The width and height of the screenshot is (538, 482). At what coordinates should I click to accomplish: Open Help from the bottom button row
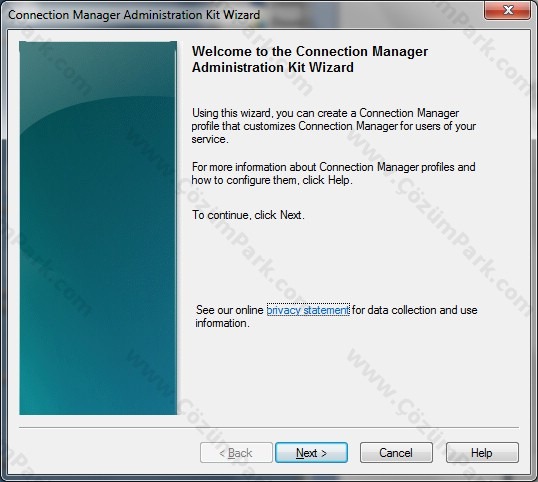[x=482, y=452]
